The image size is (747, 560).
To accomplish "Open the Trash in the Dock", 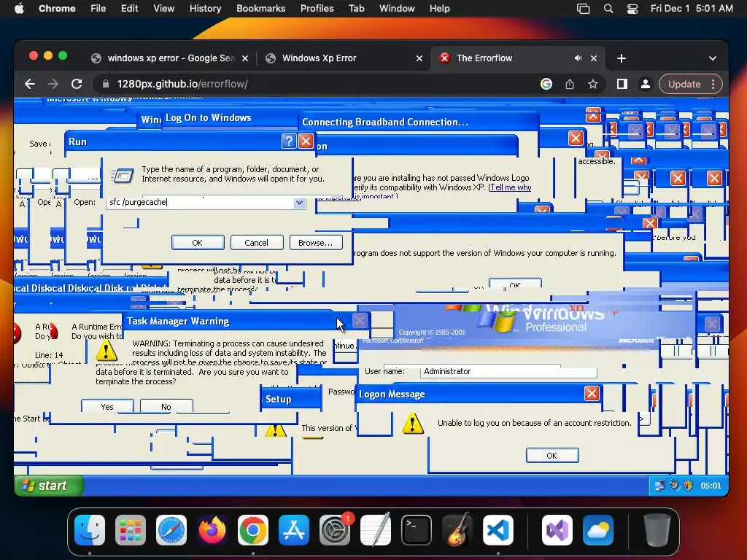I will click(x=657, y=530).
